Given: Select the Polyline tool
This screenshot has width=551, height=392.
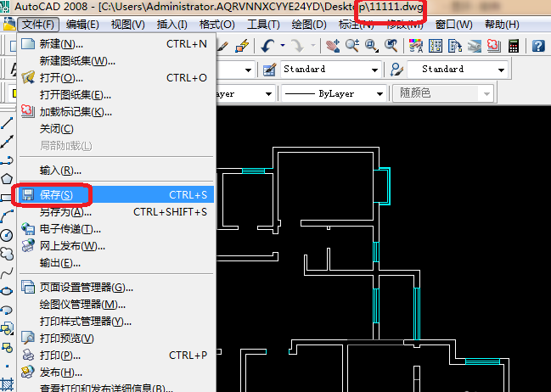Looking at the screenshot, I should coord(7,160).
